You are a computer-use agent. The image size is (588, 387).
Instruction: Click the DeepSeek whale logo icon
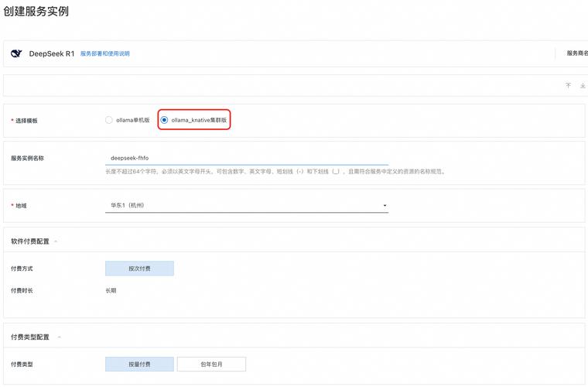coord(16,53)
